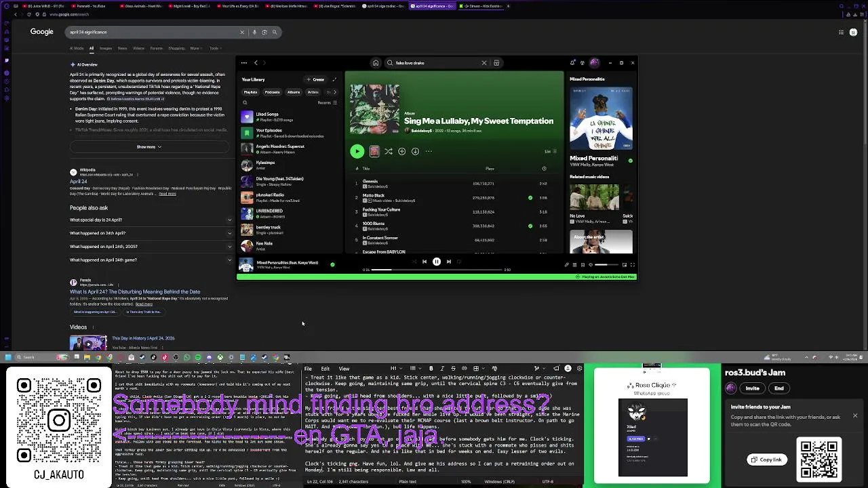The image size is (868, 488).
Task: Open Notepad's File menu
Action: tap(308, 369)
